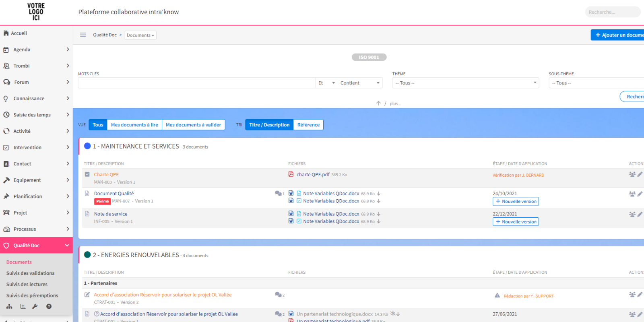Click the hamburger menu icon beside Qualité Doc

(x=83, y=35)
